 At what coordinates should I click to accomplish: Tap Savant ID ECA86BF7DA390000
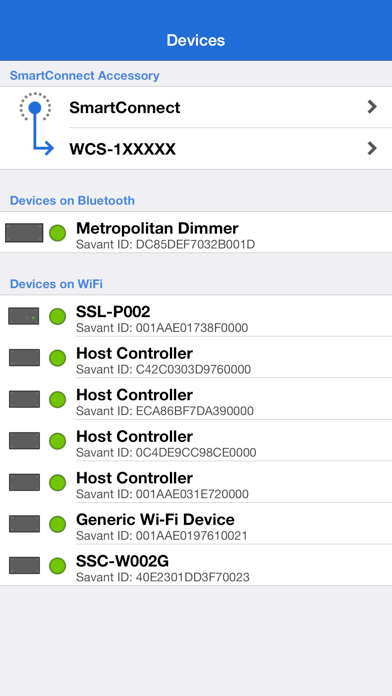(x=165, y=411)
